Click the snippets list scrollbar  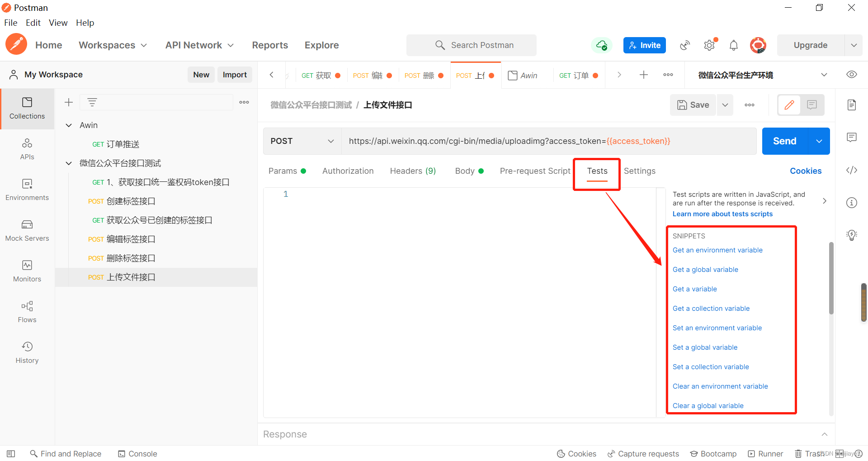pyautogui.click(x=831, y=278)
